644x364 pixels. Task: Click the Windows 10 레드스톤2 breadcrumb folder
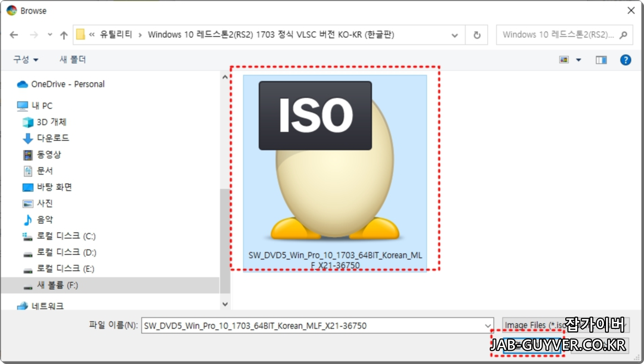(271, 34)
